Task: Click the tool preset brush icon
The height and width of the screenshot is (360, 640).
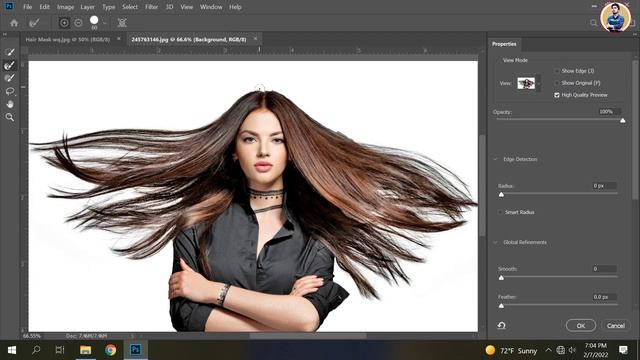Action: coord(34,23)
